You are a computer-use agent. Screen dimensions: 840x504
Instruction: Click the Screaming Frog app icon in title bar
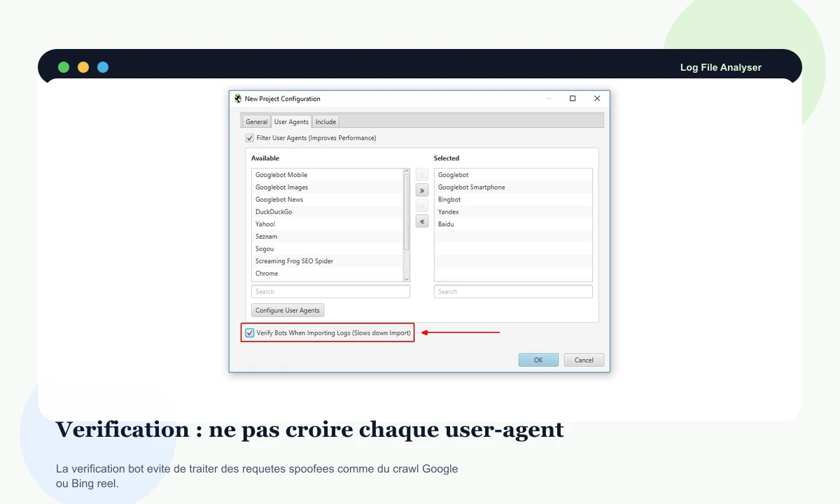(x=238, y=99)
